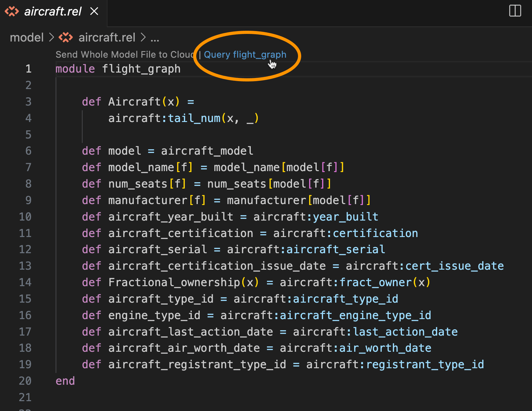Click line number 20 in gutter
Viewport: 532px width, 411px height.
click(25, 381)
